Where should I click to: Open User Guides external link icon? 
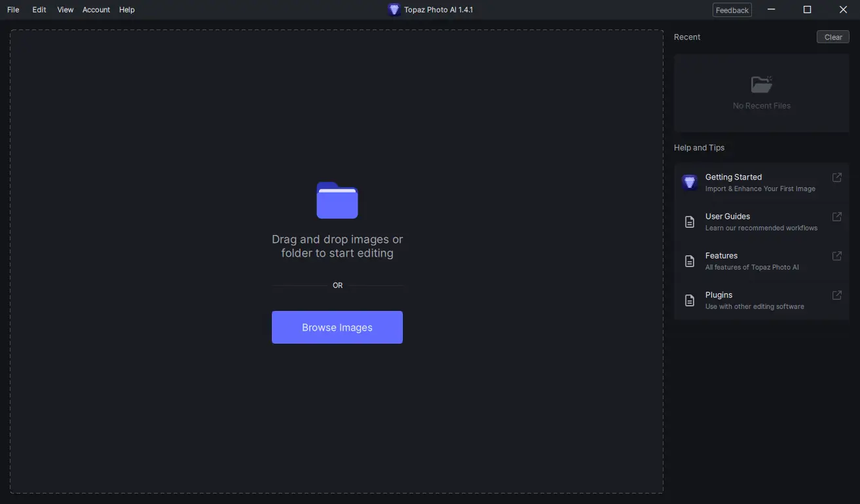click(837, 217)
